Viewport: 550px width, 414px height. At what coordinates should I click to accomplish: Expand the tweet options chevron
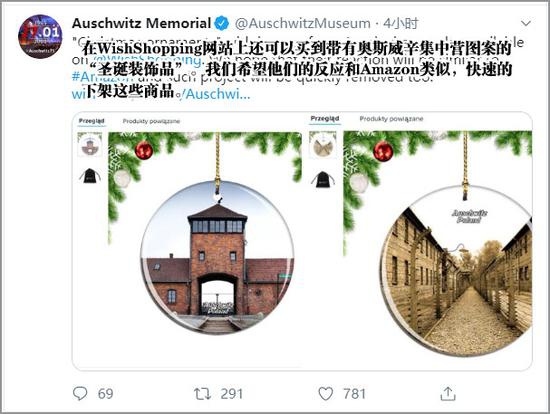click(525, 24)
